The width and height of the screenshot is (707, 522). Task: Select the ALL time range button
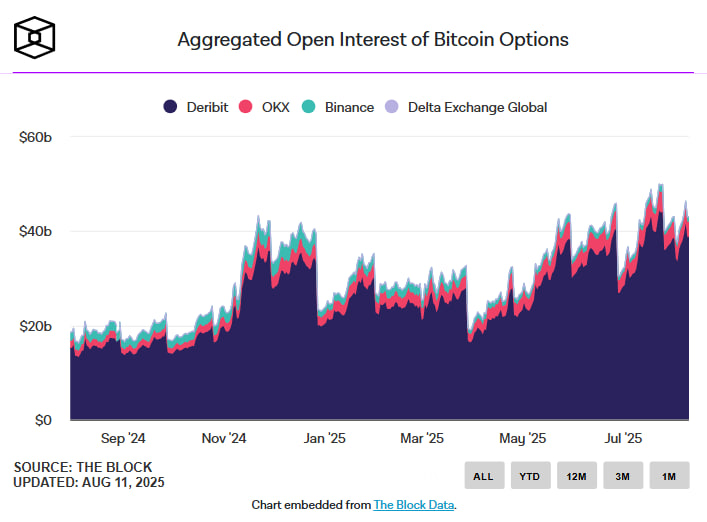click(483, 476)
